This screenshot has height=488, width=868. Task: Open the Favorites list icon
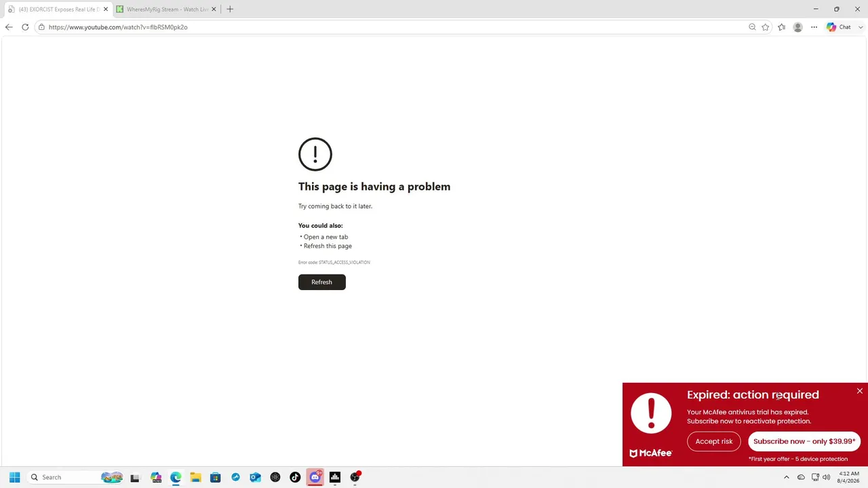coord(782,27)
